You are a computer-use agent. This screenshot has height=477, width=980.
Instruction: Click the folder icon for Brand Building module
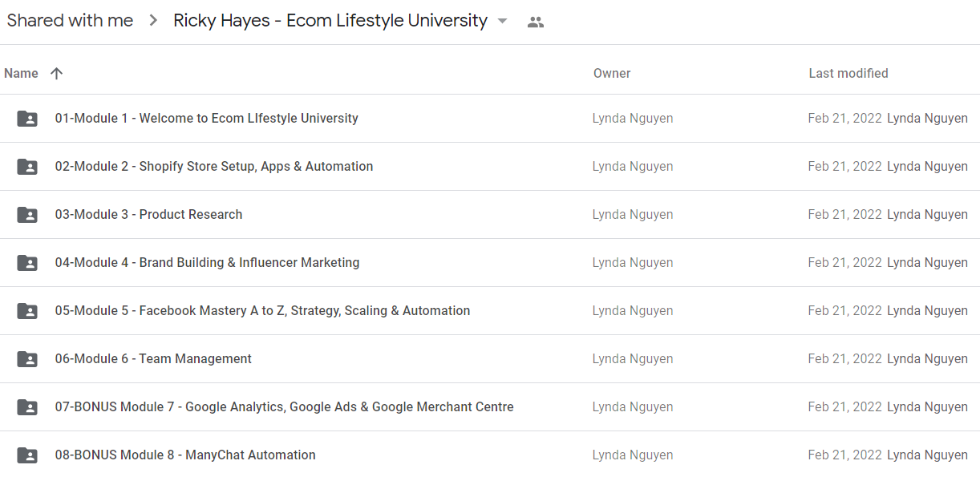[27, 263]
